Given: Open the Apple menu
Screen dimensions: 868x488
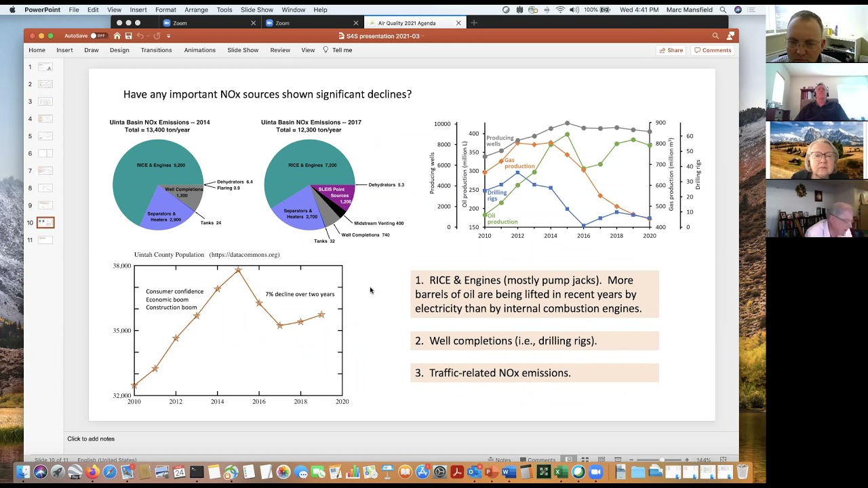Looking at the screenshot, I should [x=12, y=10].
